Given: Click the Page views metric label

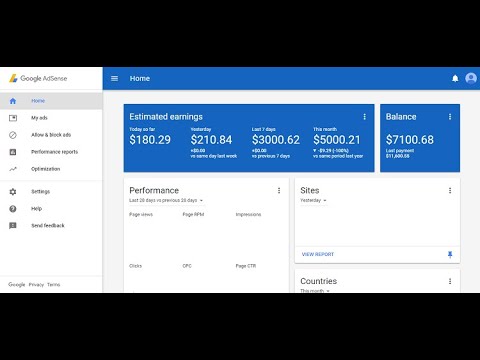Looking at the screenshot, I should 141,215.
